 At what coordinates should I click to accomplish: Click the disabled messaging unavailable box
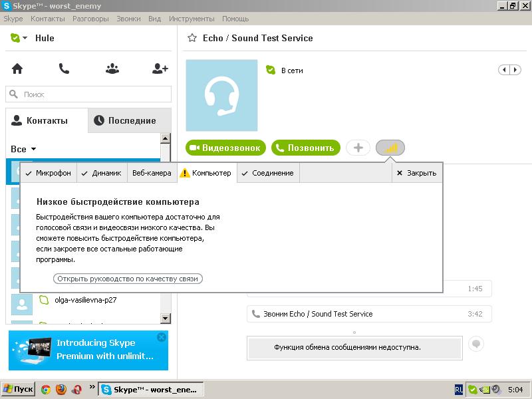pos(354,347)
